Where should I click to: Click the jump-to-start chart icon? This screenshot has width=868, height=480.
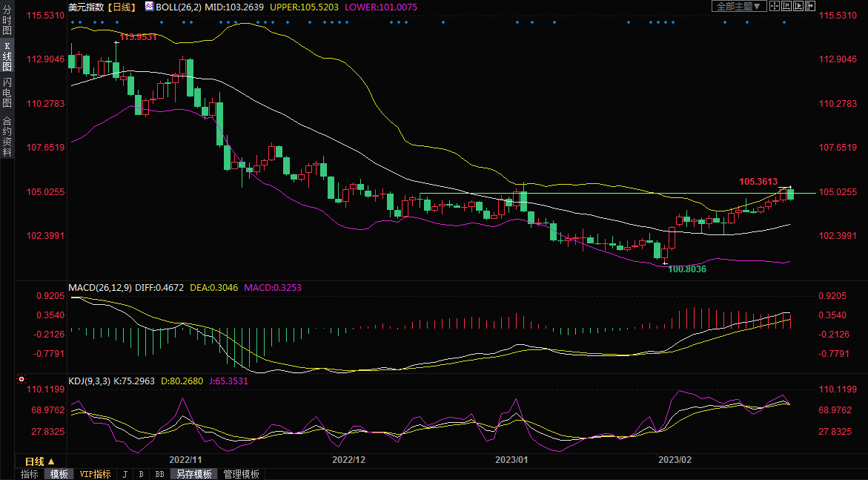coord(786,6)
